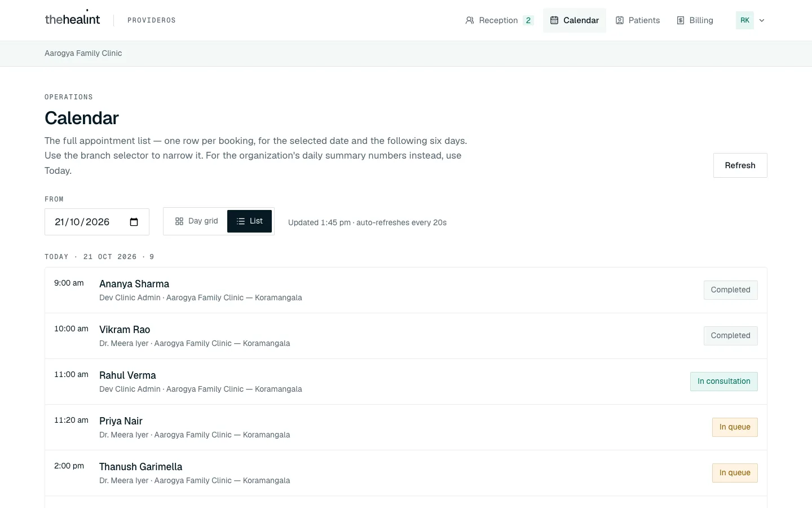812x508 pixels.
Task: Click the PROVIDEROS label
Action: click(152, 20)
